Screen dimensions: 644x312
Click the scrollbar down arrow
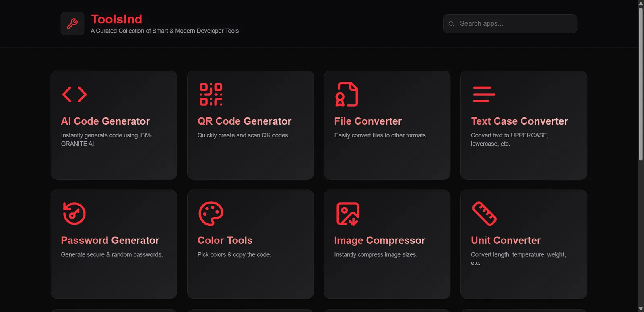pyautogui.click(x=640, y=309)
